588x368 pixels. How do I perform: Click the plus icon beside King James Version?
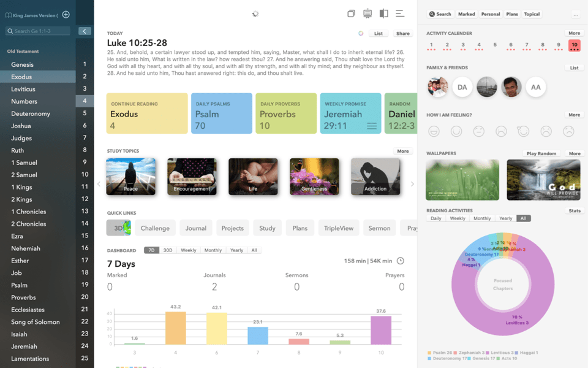(x=66, y=15)
